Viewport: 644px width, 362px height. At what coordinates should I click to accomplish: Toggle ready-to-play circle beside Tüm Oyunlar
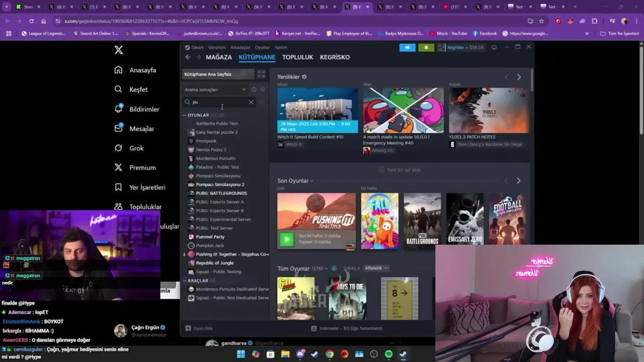(x=334, y=268)
